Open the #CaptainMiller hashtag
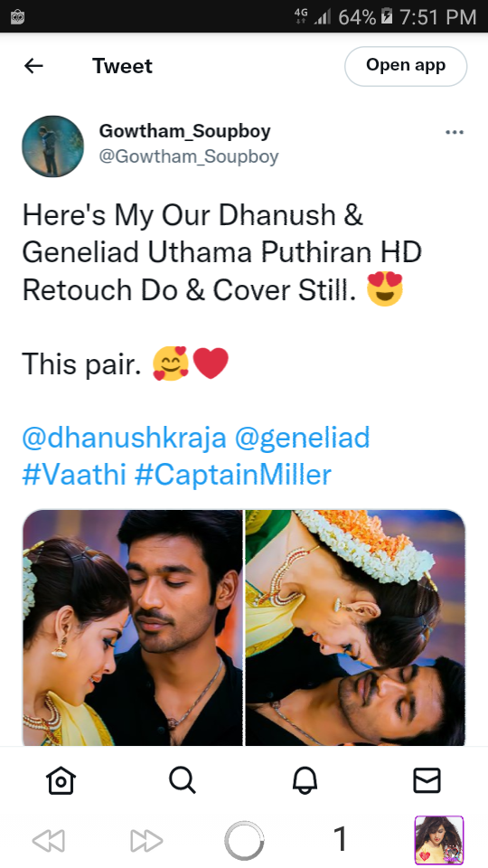Viewport: 488px width, 868px height. 233,475
